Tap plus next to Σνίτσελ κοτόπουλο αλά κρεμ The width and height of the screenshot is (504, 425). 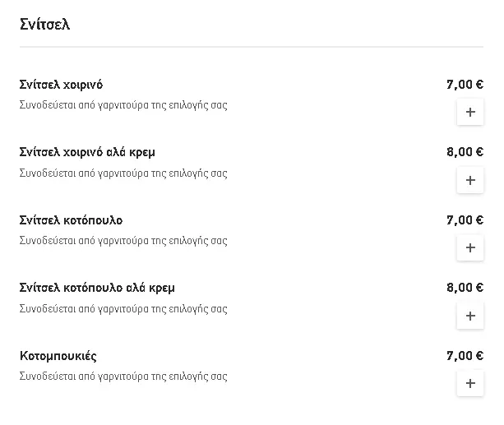(470, 316)
